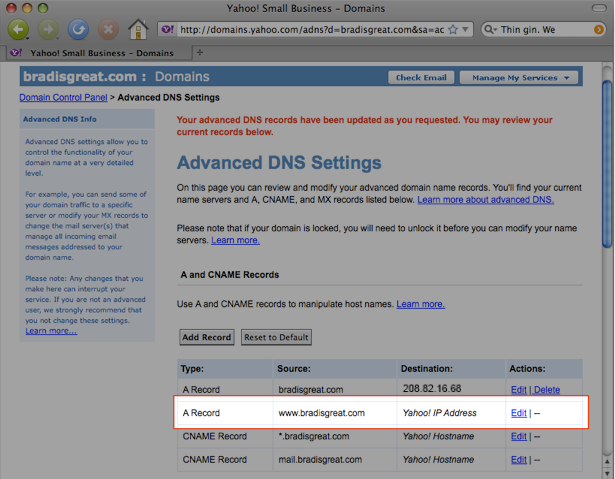Click the Add Record button
Viewport: 615px width, 479px height.
coord(207,337)
